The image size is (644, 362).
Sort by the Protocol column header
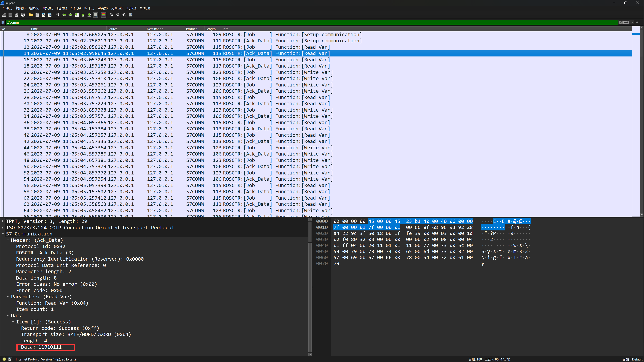(195, 29)
